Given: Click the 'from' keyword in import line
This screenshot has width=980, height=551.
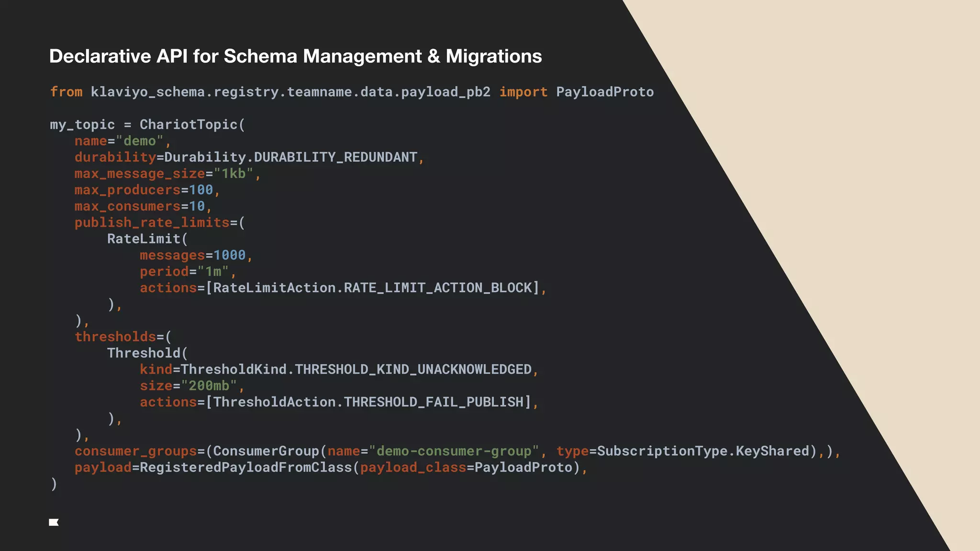Looking at the screenshot, I should (66, 92).
